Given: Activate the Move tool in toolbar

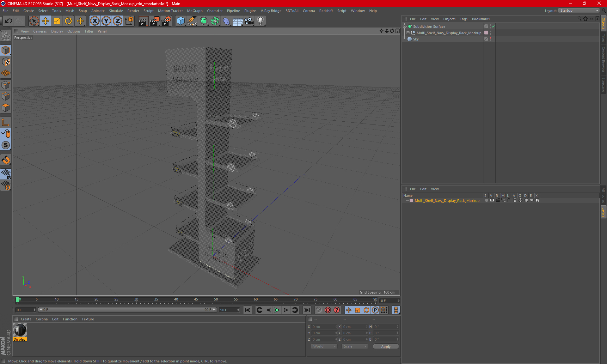Looking at the screenshot, I should point(46,21).
